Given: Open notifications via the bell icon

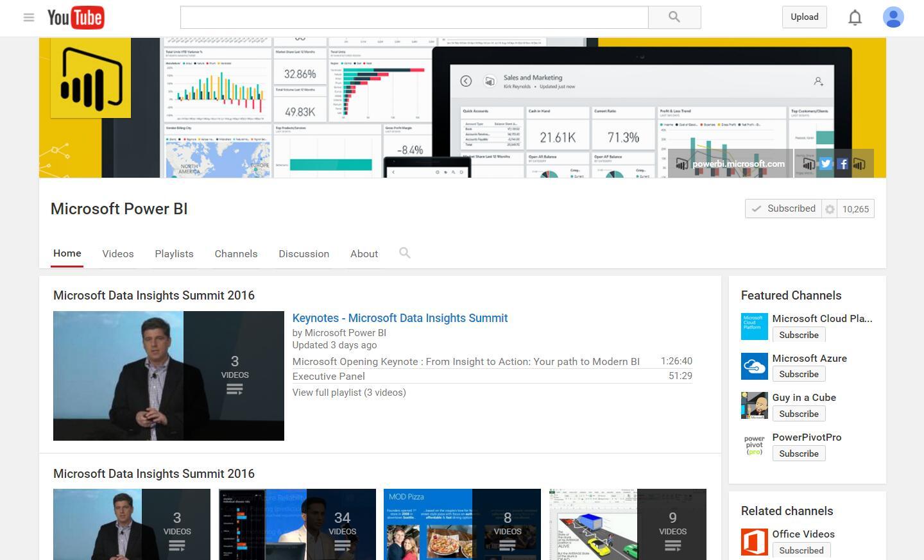Looking at the screenshot, I should [855, 17].
